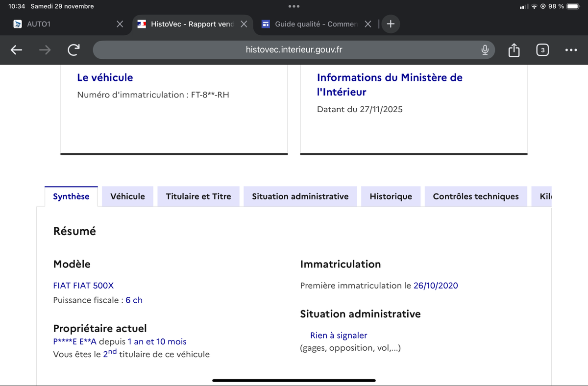Open the Contrôles techniques tab
The width and height of the screenshot is (588, 386).
pos(476,196)
